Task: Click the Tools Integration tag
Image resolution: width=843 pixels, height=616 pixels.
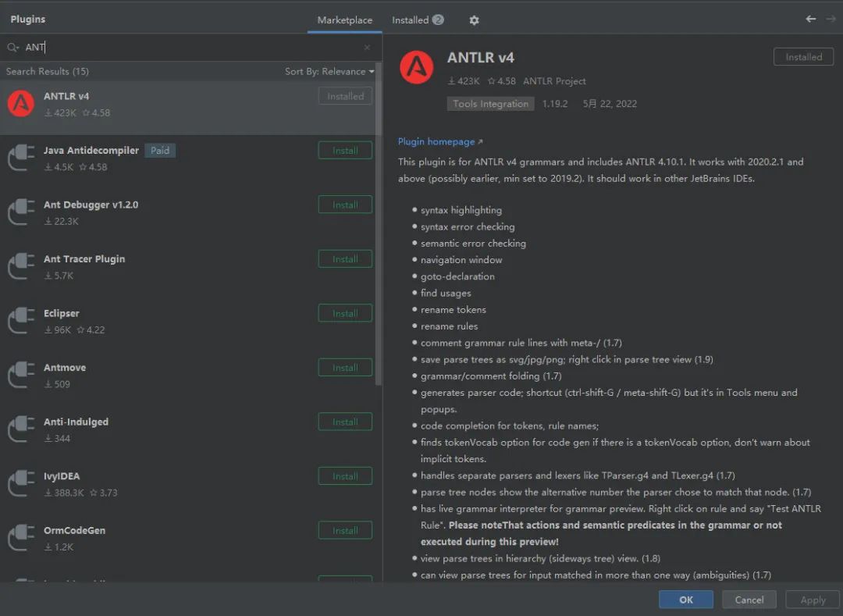Action: coord(491,104)
